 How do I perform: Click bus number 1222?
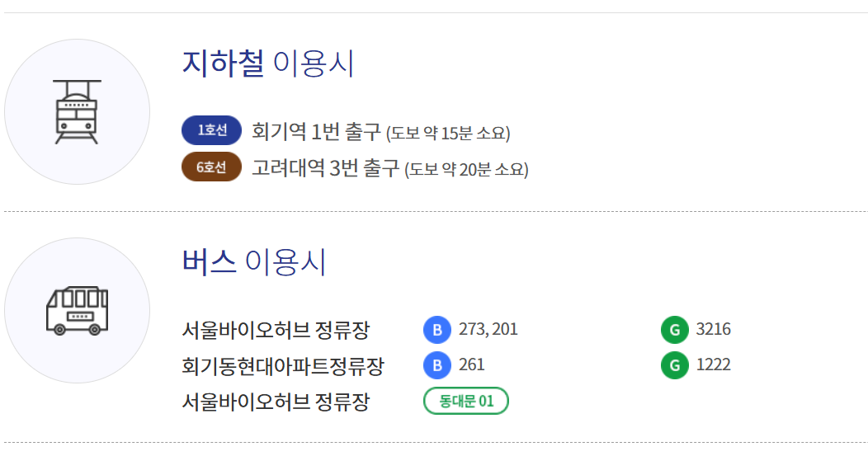(x=714, y=364)
